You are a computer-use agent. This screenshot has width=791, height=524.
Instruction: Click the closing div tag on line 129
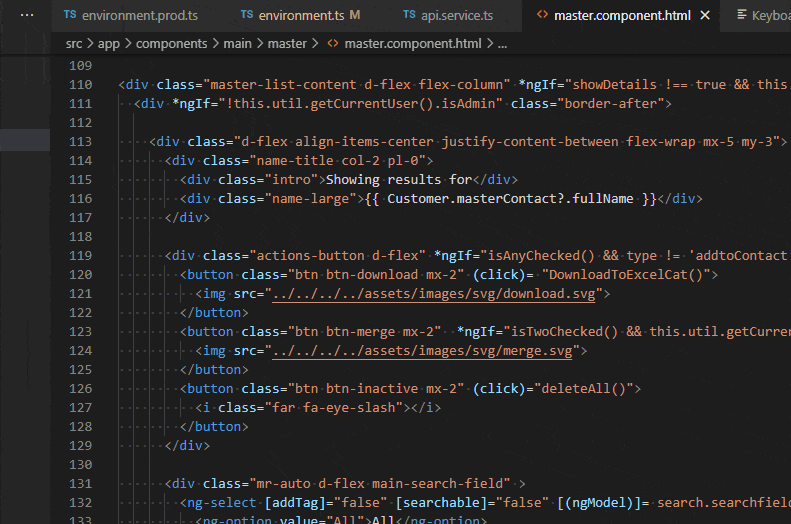click(x=187, y=446)
